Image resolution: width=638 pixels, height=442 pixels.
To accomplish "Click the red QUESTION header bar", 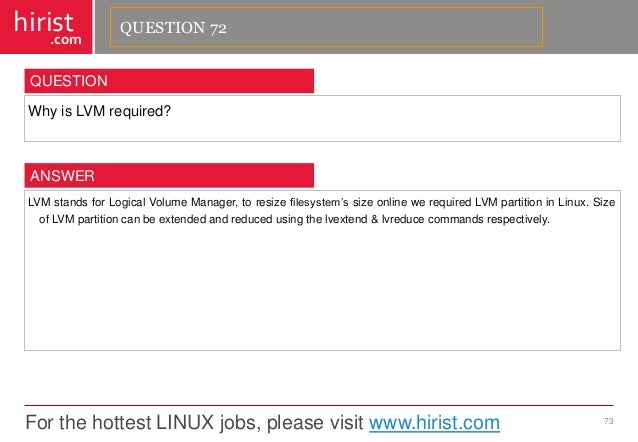I will [169, 81].
